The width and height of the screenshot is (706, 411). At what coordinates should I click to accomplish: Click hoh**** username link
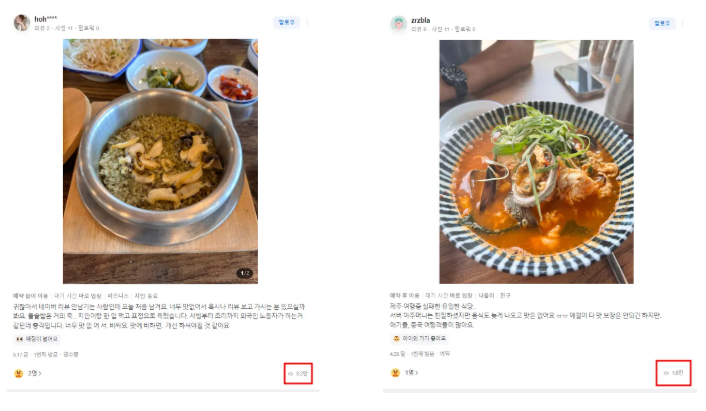point(45,19)
